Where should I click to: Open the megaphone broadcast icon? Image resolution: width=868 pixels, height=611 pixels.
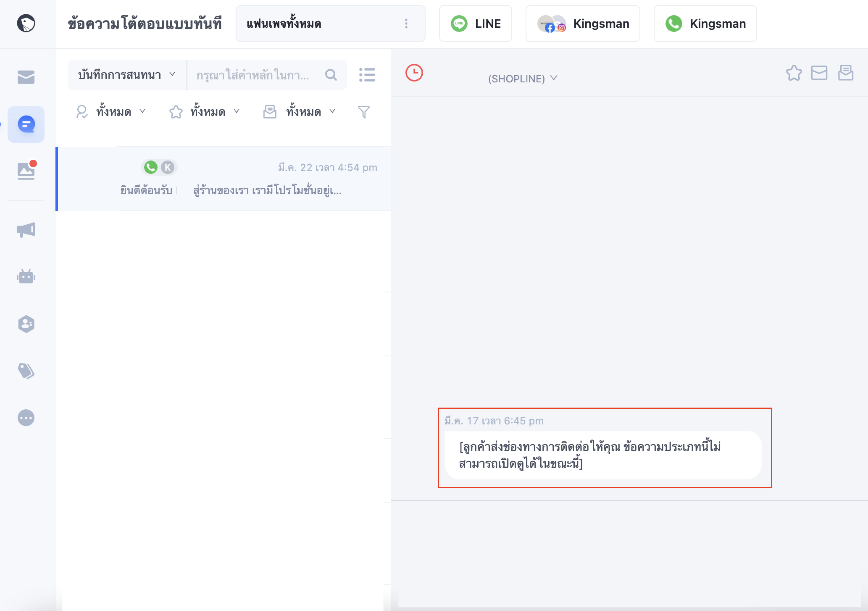(26, 230)
